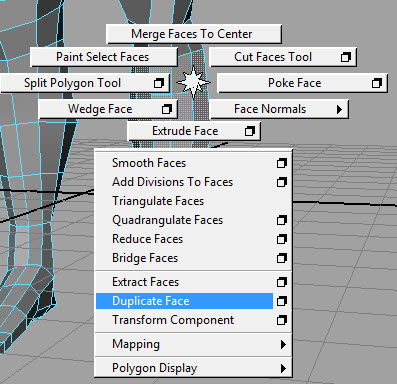
Task: Expand Polygon Display submenu
Action: coord(193,368)
